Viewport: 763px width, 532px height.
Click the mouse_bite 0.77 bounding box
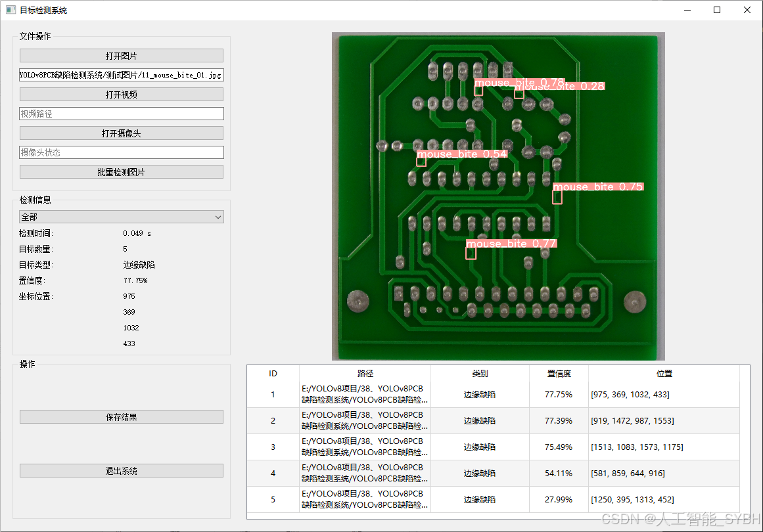click(471, 252)
